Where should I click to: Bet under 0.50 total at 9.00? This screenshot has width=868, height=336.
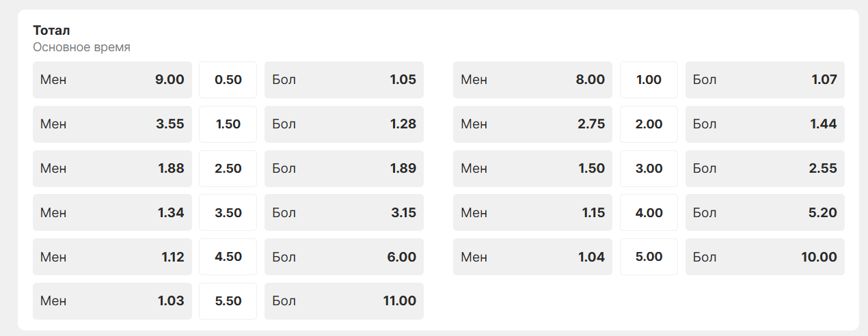coord(112,80)
